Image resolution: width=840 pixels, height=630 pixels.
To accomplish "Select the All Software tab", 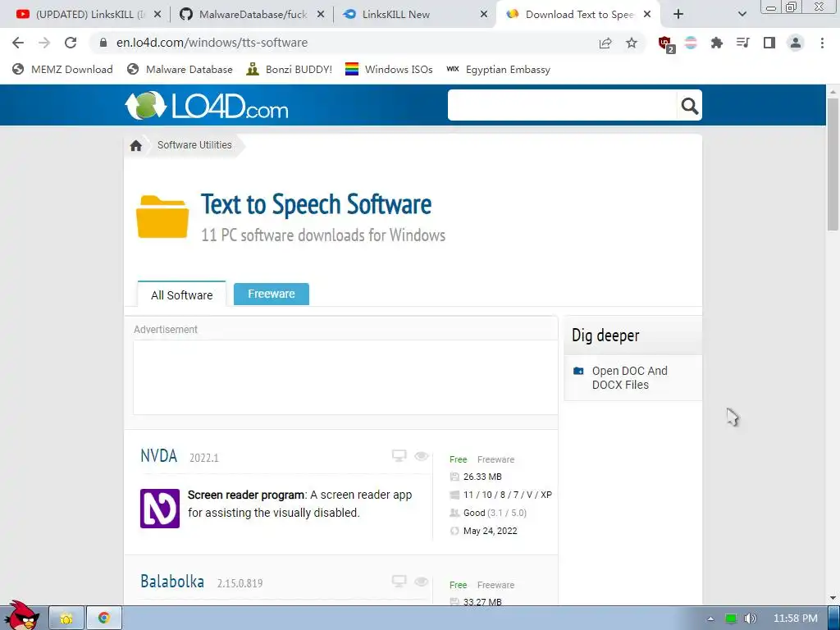I will point(181,294).
